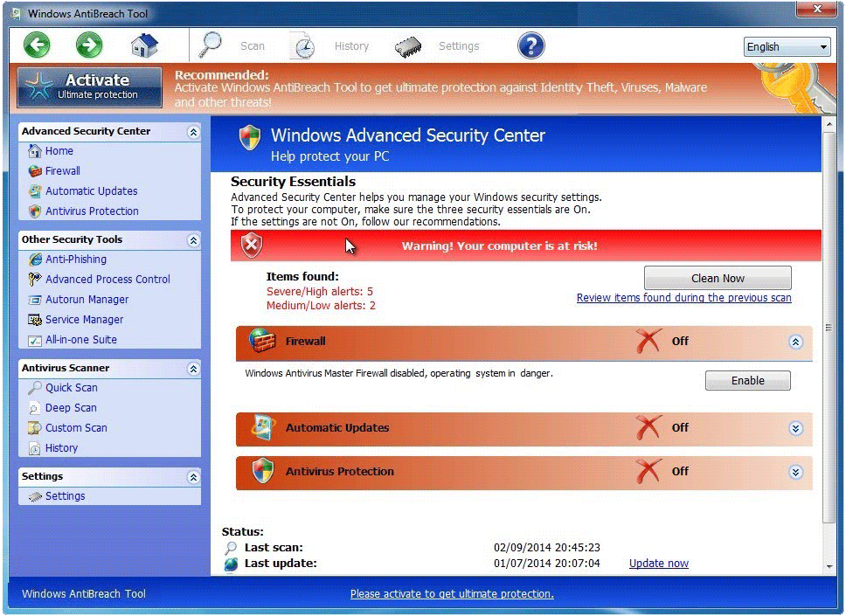The height and width of the screenshot is (616, 846).
Task: Click the red X warning shield icon
Action: 252,246
